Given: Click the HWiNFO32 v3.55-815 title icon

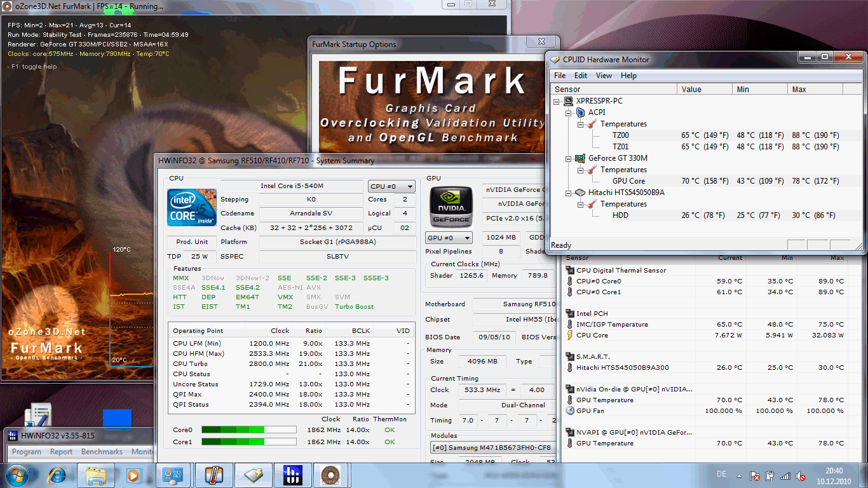Looking at the screenshot, I should click(13, 436).
